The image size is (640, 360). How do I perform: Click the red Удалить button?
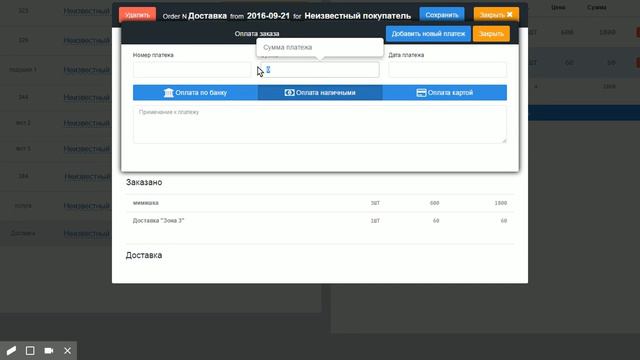138,15
